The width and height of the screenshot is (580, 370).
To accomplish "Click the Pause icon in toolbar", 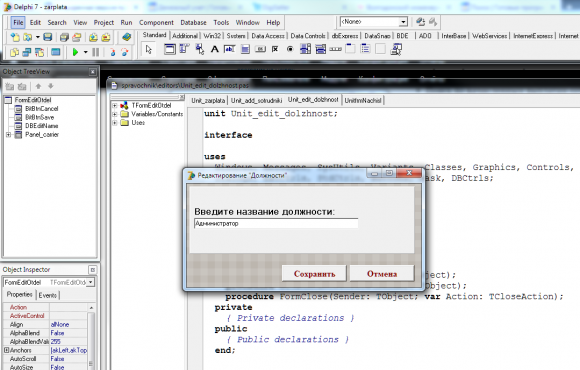I will [95, 52].
